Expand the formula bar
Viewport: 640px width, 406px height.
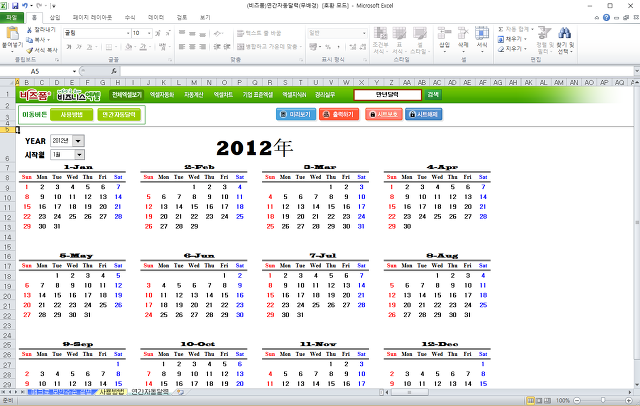tap(636, 71)
